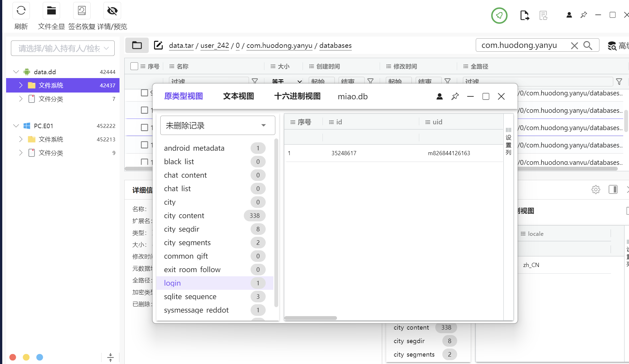Open data.tar in breadcrumb path

coord(181,46)
